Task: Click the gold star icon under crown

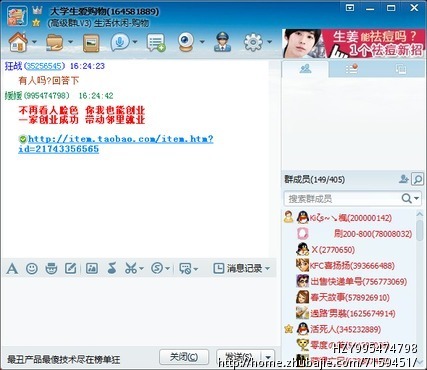Action: (36, 23)
